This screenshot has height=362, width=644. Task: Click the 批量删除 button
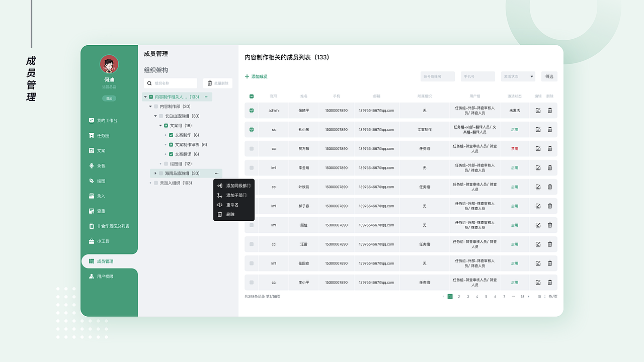[218, 83]
